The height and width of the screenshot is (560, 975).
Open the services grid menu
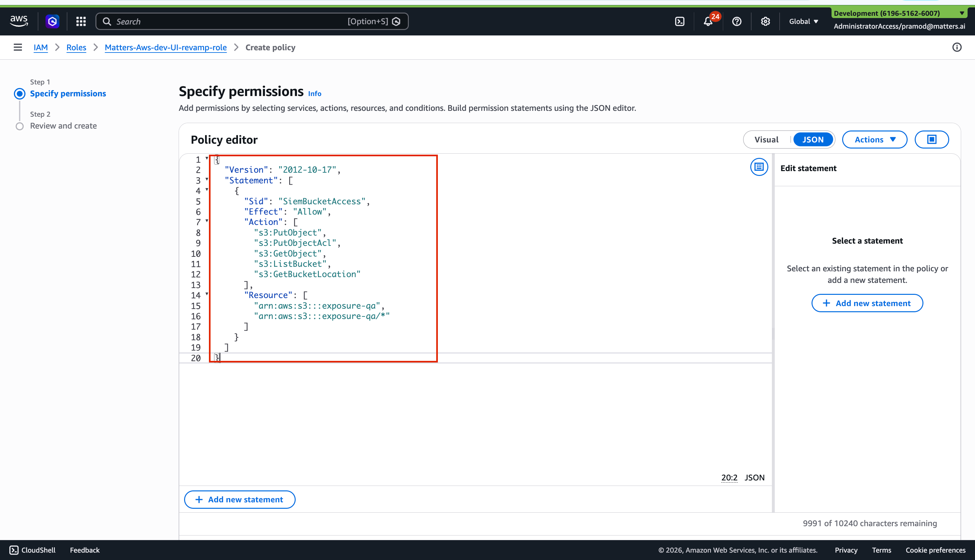(x=81, y=22)
